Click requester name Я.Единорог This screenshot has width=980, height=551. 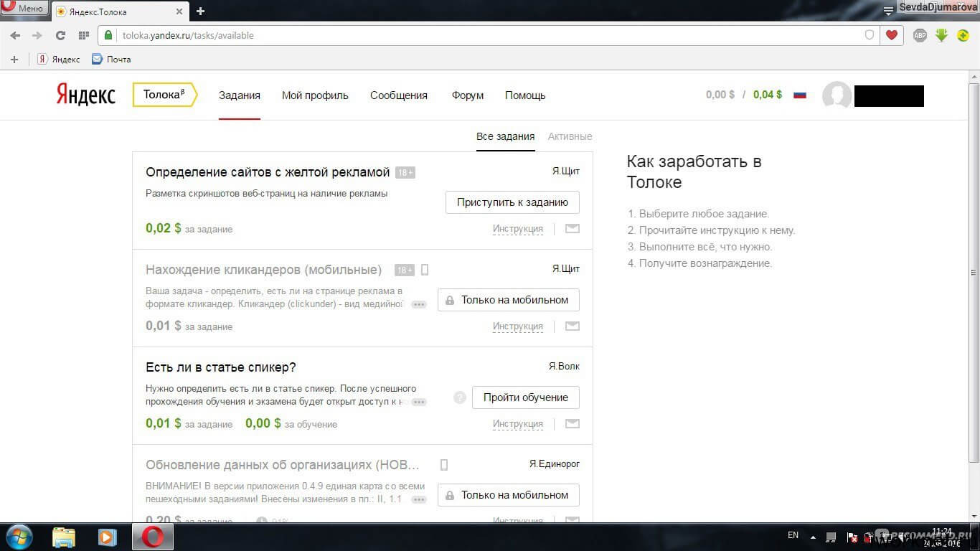[x=555, y=464]
